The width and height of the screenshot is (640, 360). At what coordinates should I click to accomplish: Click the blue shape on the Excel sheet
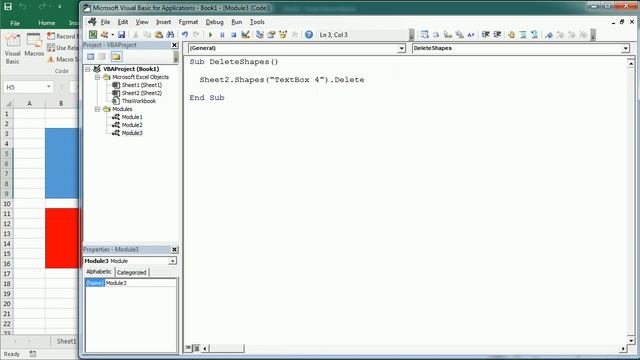pyautogui.click(x=62, y=163)
